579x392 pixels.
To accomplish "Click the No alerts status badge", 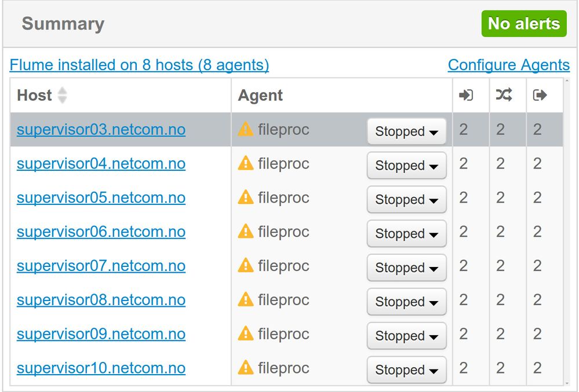I will click(x=523, y=24).
